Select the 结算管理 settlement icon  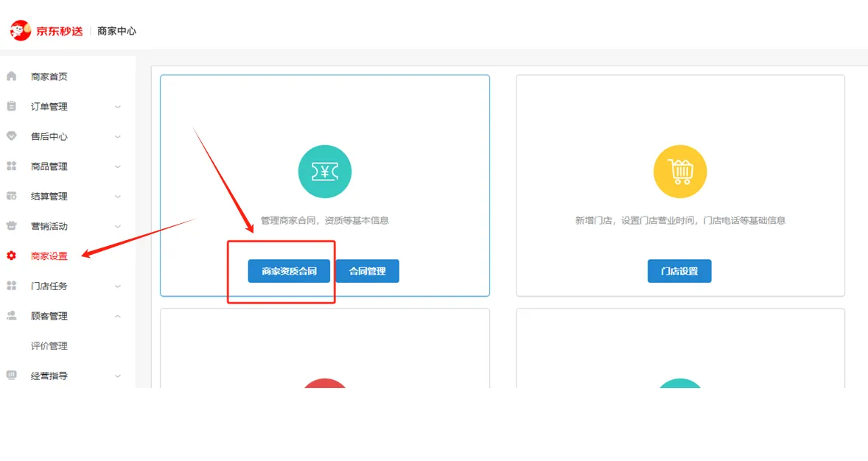(x=10, y=196)
